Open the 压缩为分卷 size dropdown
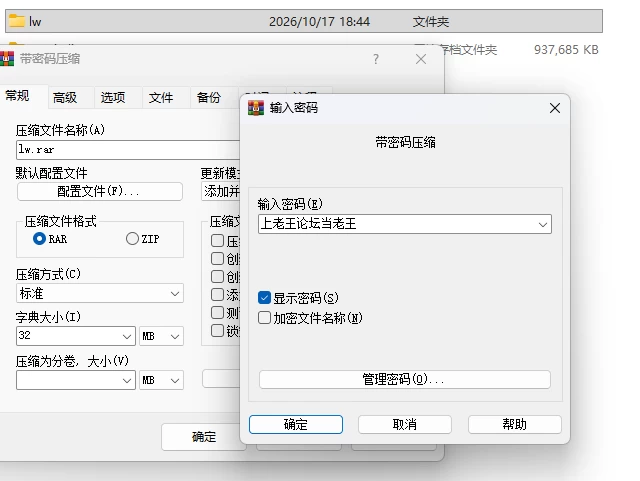The width and height of the screenshot is (640, 481). 76,380
